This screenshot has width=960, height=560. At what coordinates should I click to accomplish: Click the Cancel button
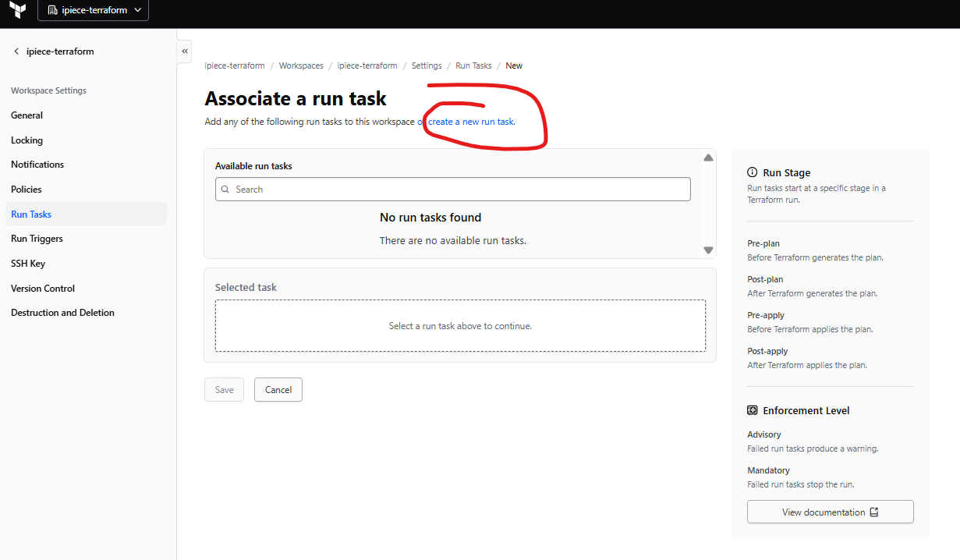pyautogui.click(x=278, y=390)
